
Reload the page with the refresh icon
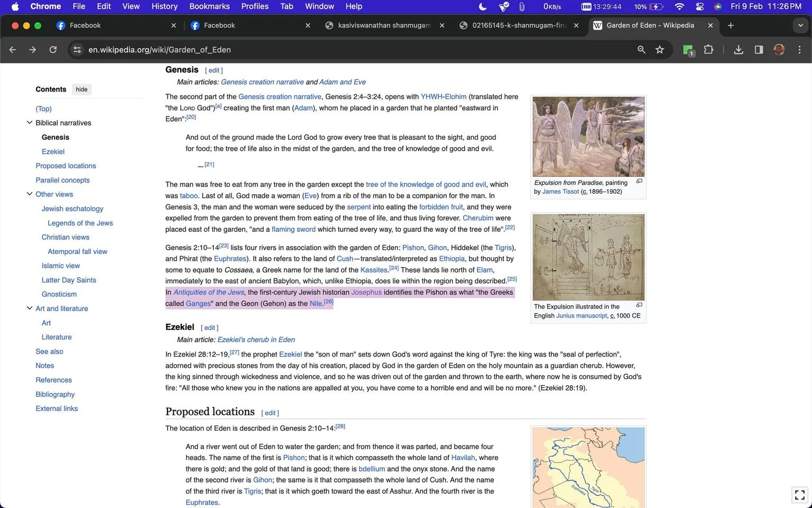pyautogui.click(x=53, y=50)
